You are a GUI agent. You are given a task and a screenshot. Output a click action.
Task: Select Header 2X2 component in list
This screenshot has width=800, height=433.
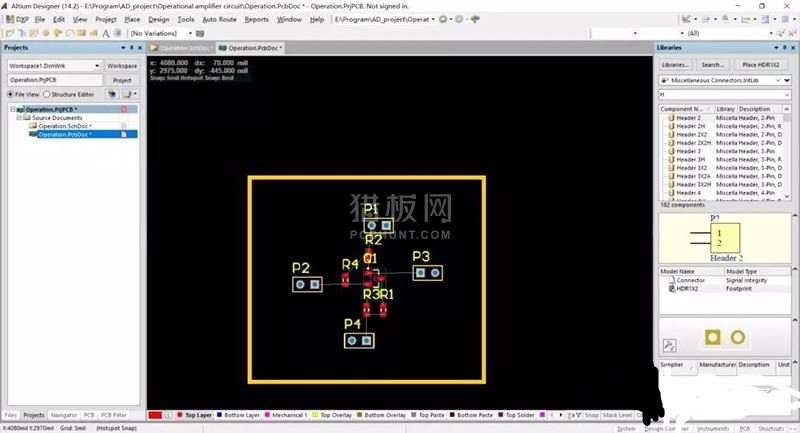pos(688,134)
